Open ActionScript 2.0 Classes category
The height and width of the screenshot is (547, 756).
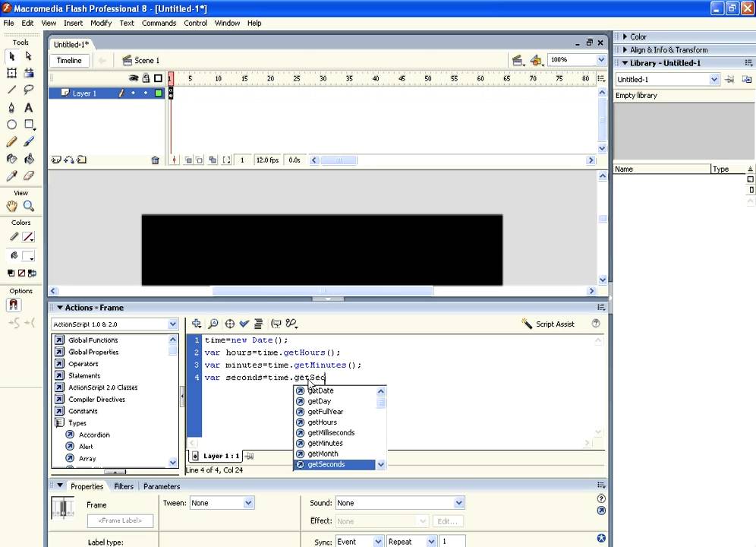[102, 387]
